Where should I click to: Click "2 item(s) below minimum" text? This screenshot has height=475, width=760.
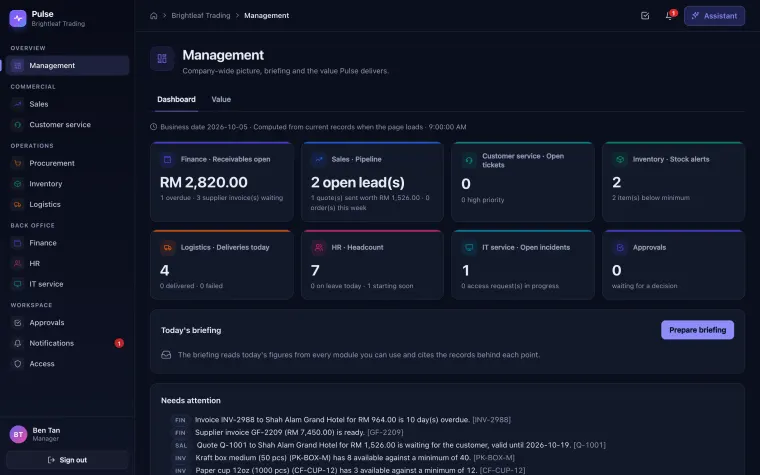[650, 198]
